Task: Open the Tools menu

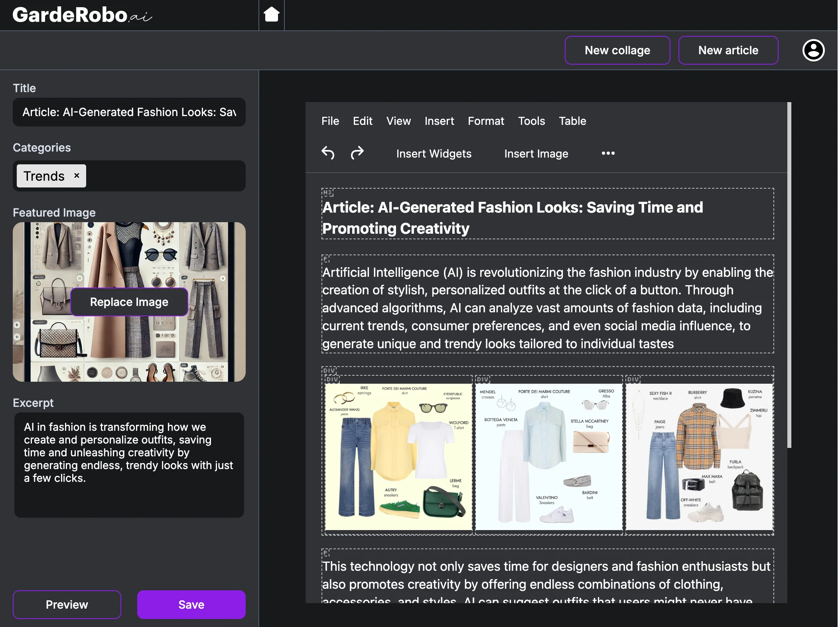Action: pos(531,121)
